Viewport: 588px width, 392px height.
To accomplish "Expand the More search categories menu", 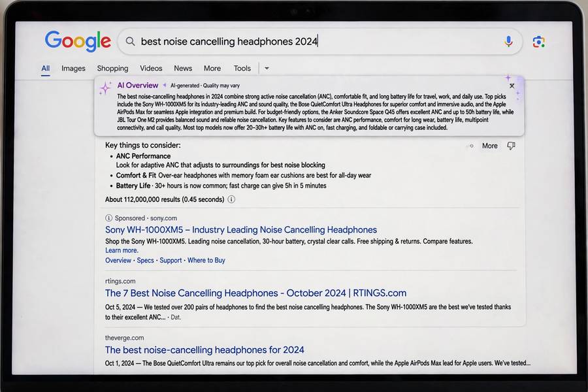I will [x=212, y=68].
